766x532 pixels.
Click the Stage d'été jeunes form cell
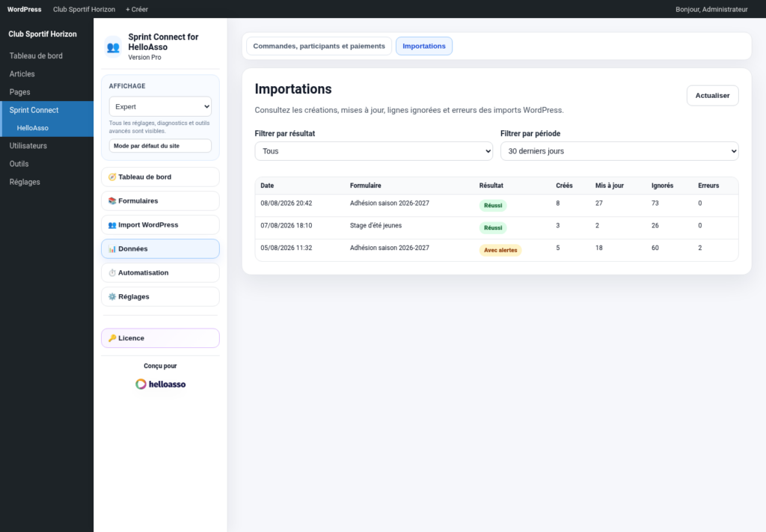coord(376,226)
